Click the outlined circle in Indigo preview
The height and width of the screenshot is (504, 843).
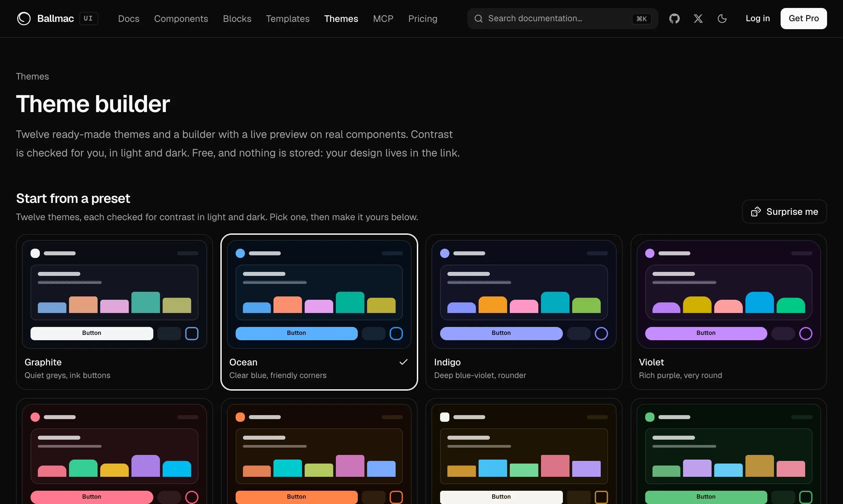click(x=601, y=334)
